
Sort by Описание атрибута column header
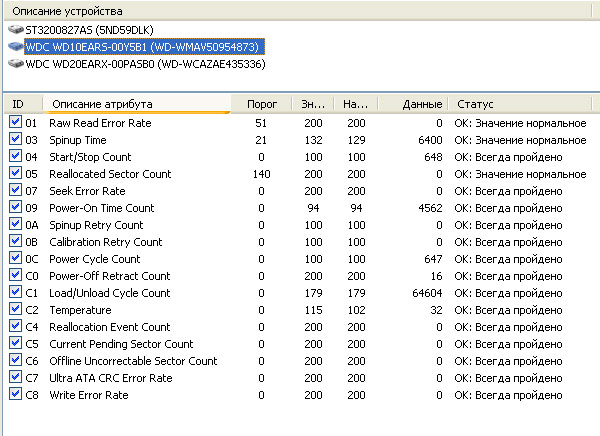coord(137,104)
